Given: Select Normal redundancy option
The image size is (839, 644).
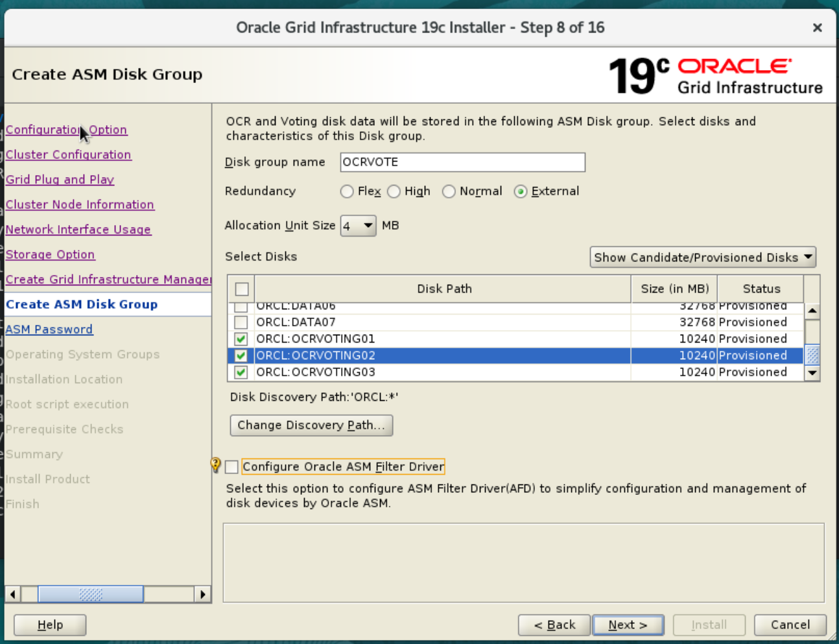Looking at the screenshot, I should click(x=449, y=191).
